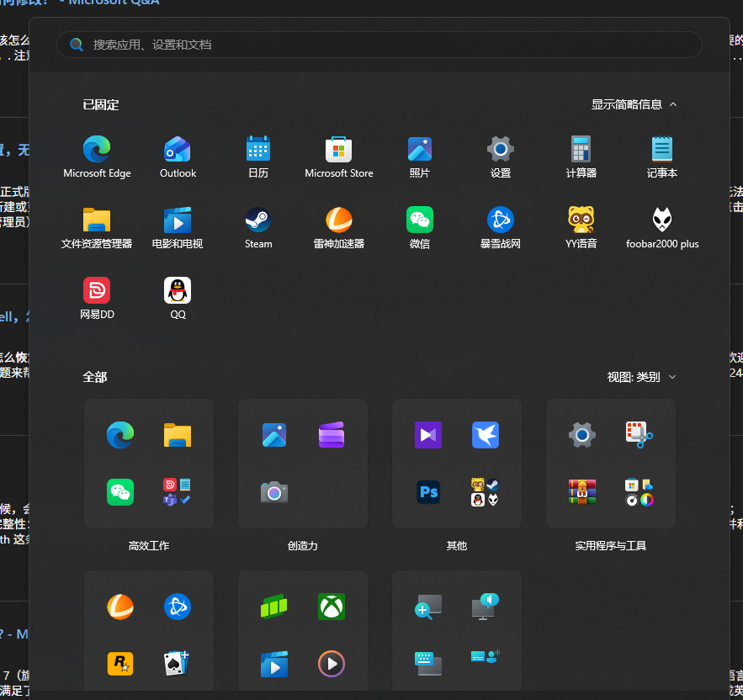Open the 其他 category label
The width and height of the screenshot is (743, 700).
(457, 545)
